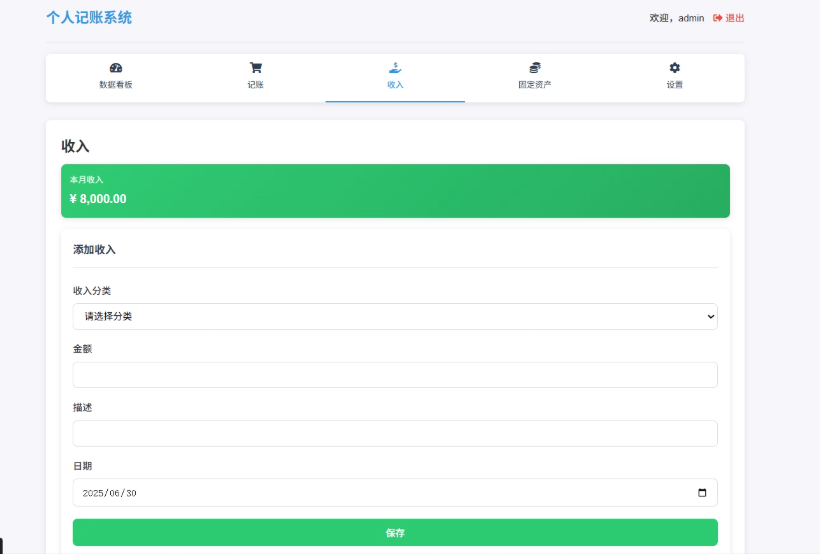Select the hand-holding-coin 收入 icon
This screenshot has height=554, width=820.
(x=395, y=67)
